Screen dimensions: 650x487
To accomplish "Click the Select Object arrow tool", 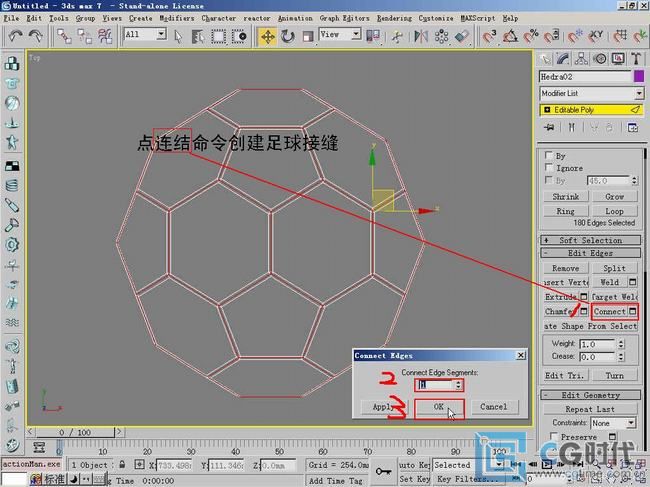I will (179, 35).
